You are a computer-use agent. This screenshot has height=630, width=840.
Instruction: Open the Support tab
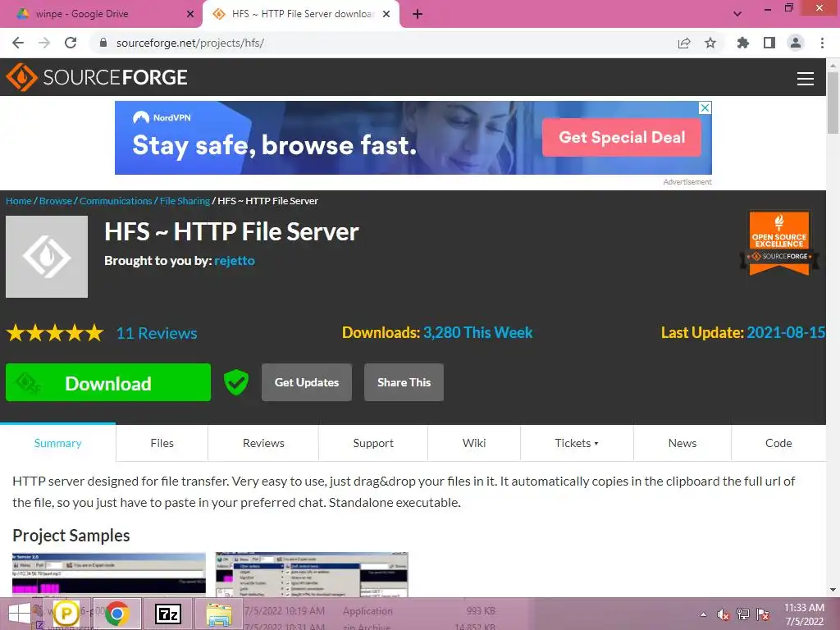(373, 443)
